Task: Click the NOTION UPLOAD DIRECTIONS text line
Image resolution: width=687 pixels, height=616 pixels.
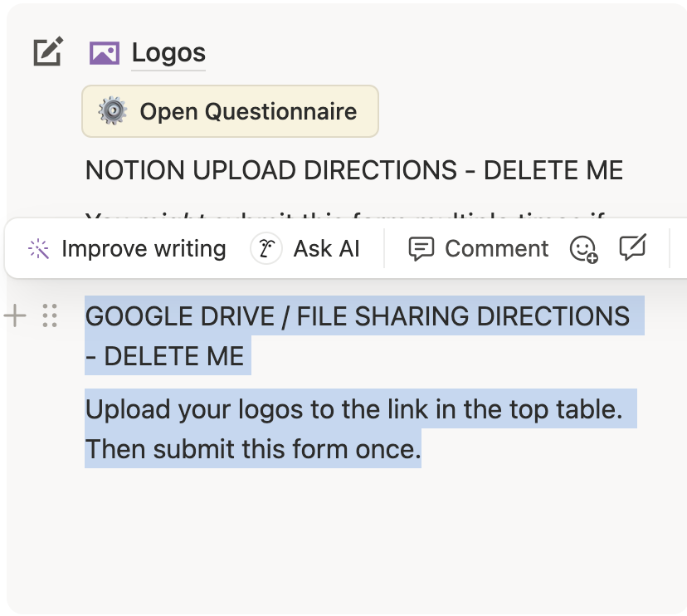Action: [x=353, y=170]
